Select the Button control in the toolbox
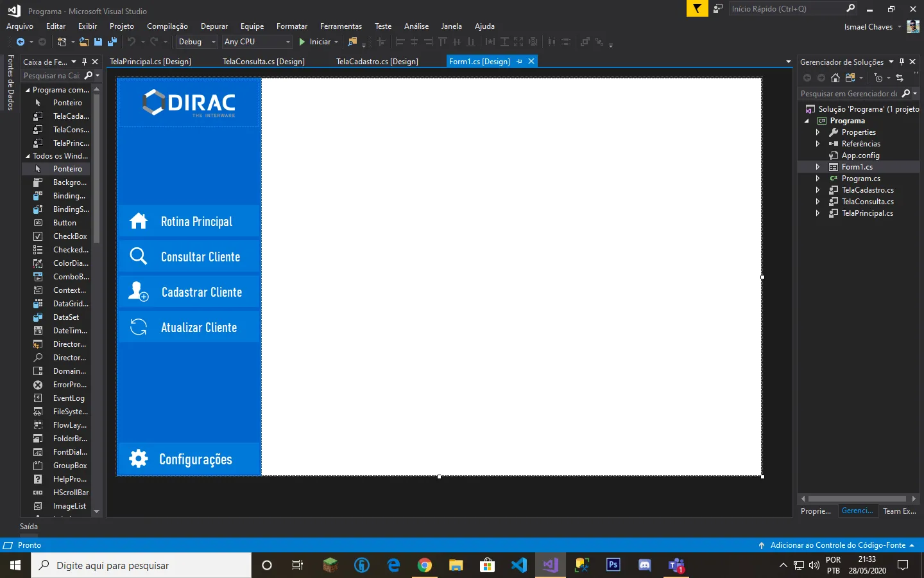Viewport: 924px width, 578px height. (x=64, y=223)
